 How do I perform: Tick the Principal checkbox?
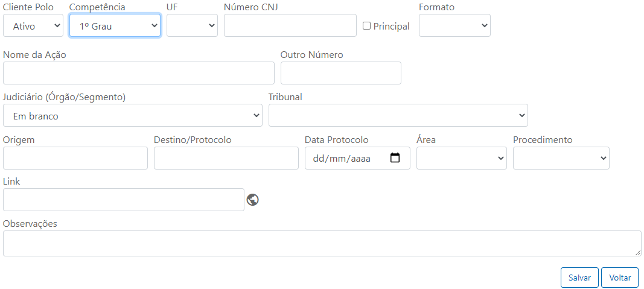coord(367,26)
